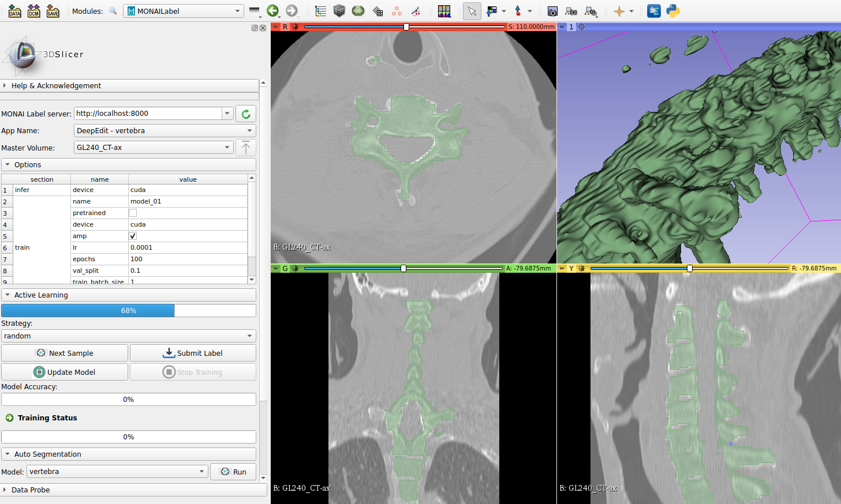Viewport: 841px width, 504px height.
Task: Expand the Data Probe section
Action: coord(133,490)
